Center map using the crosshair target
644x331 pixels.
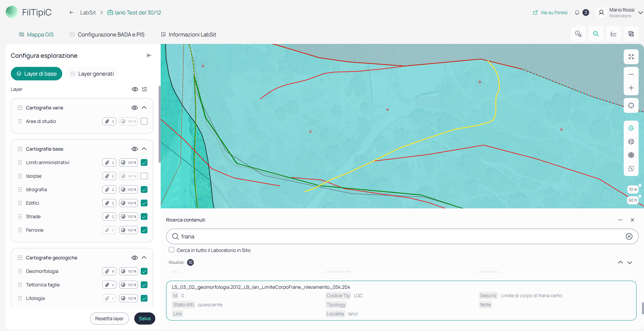click(x=631, y=105)
